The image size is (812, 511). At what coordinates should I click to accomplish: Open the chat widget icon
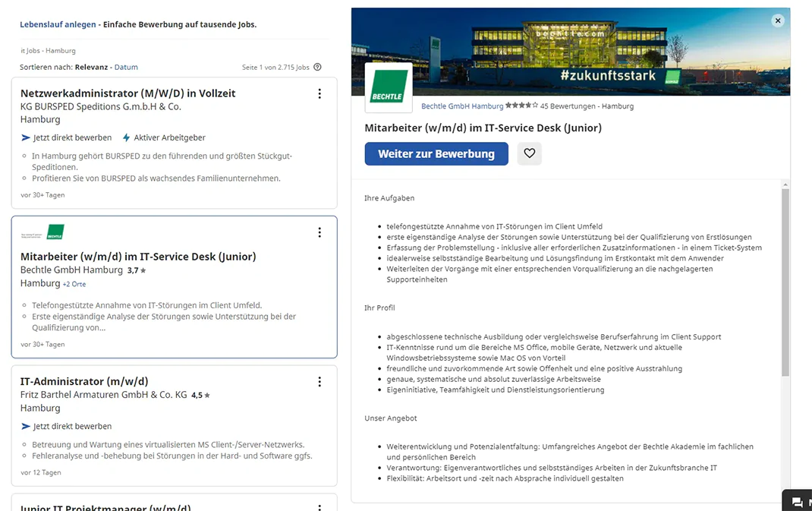click(798, 501)
